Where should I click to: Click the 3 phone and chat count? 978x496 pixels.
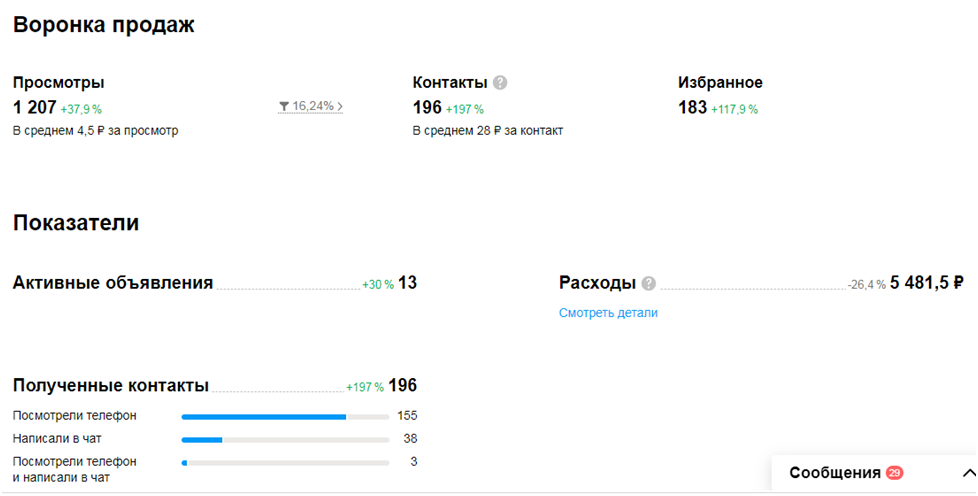tap(414, 462)
